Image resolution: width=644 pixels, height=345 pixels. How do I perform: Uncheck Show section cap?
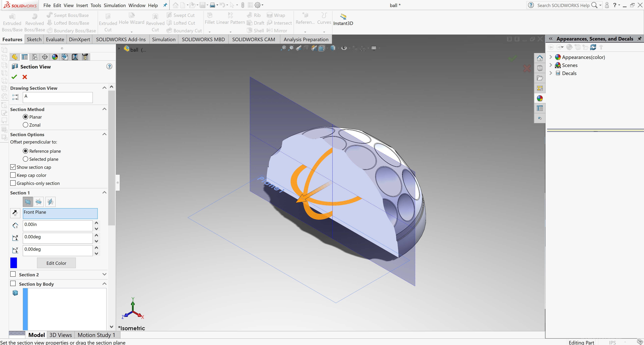[x=13, y=167]
